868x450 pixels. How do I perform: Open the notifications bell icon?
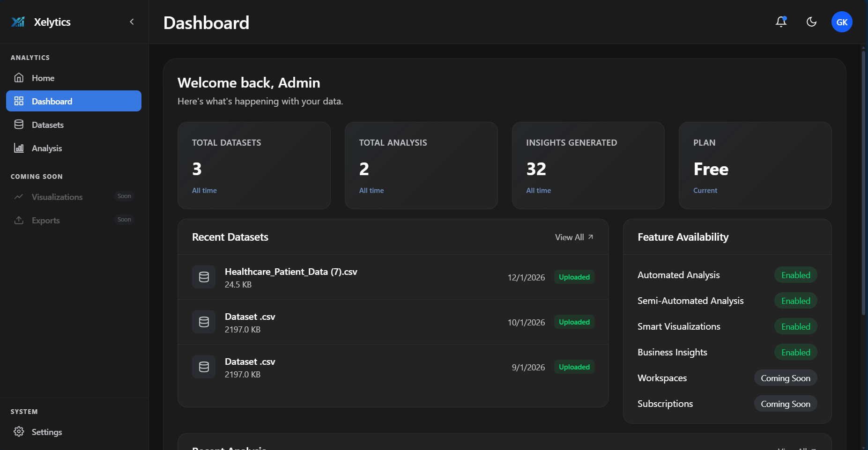(781, 22)
